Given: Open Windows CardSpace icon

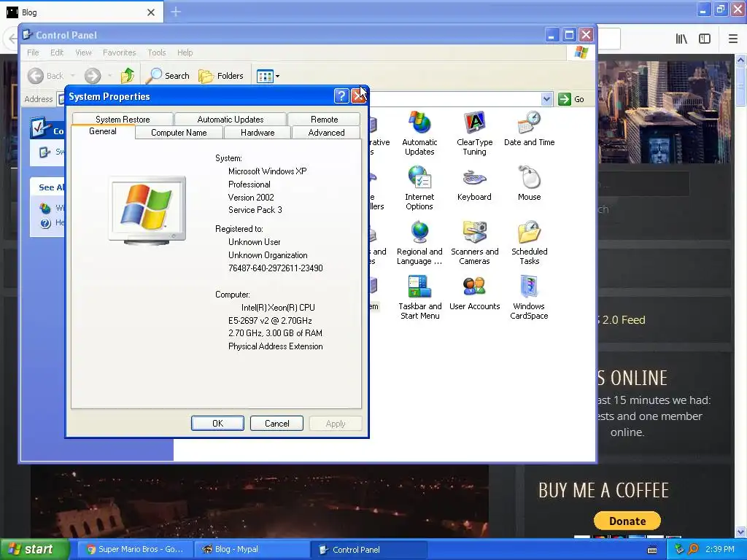Looking at the screenshot, I should 529,297.
